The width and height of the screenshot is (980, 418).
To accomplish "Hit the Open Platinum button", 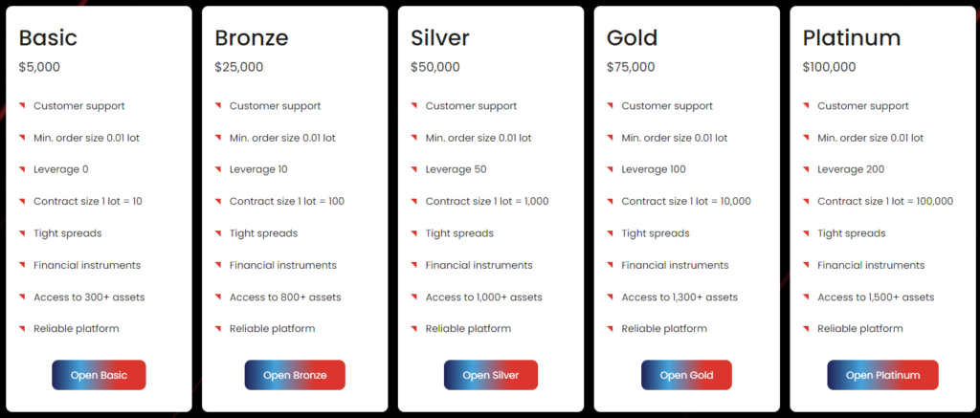I will pyautogui.click(x=882, y=375).
